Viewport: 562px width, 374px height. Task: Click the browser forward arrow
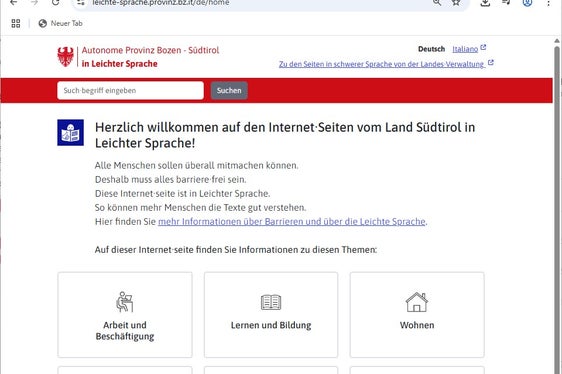(34, 3)
